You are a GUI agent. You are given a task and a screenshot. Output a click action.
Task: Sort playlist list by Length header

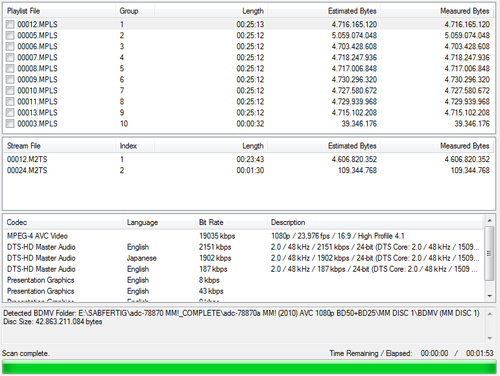point(211,11)
